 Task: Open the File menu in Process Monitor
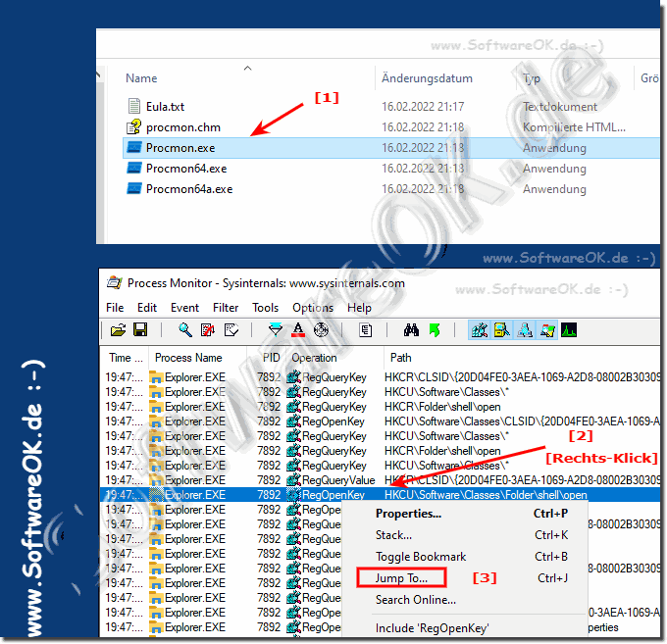pyautogui.click(x=115, y=308)
